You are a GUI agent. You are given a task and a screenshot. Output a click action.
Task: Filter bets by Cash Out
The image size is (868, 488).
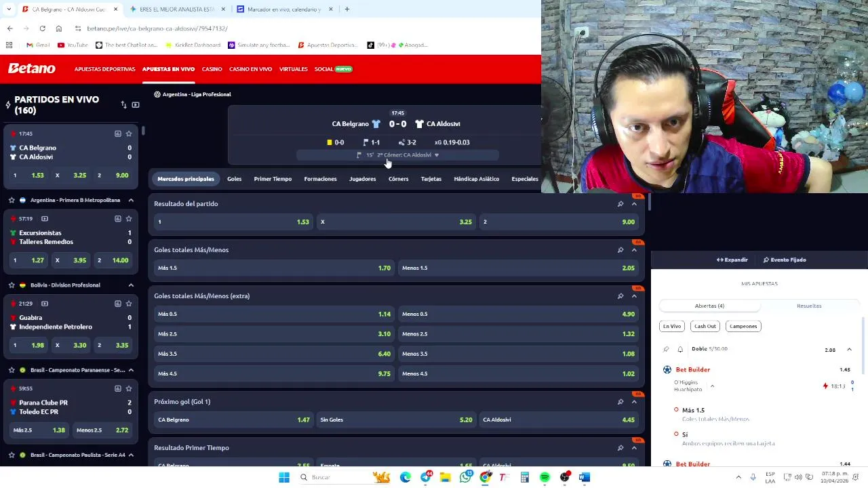(x=705, y=326)
